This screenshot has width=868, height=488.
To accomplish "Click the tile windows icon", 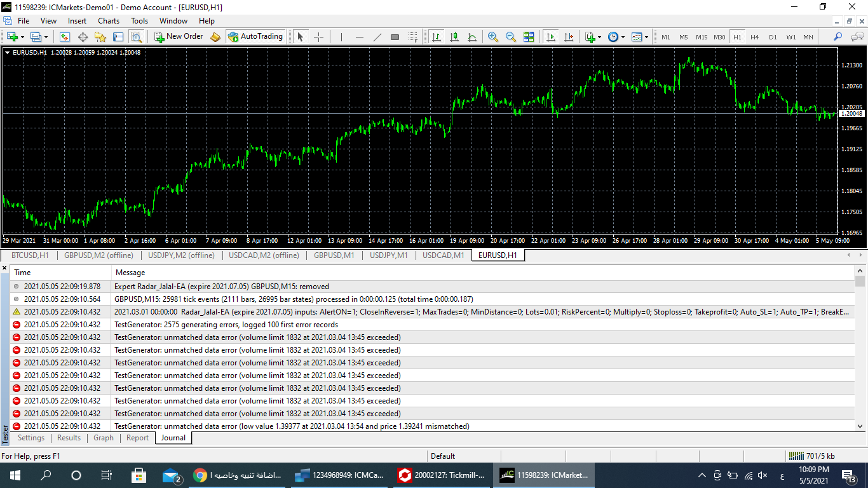I will click(529, 37).
